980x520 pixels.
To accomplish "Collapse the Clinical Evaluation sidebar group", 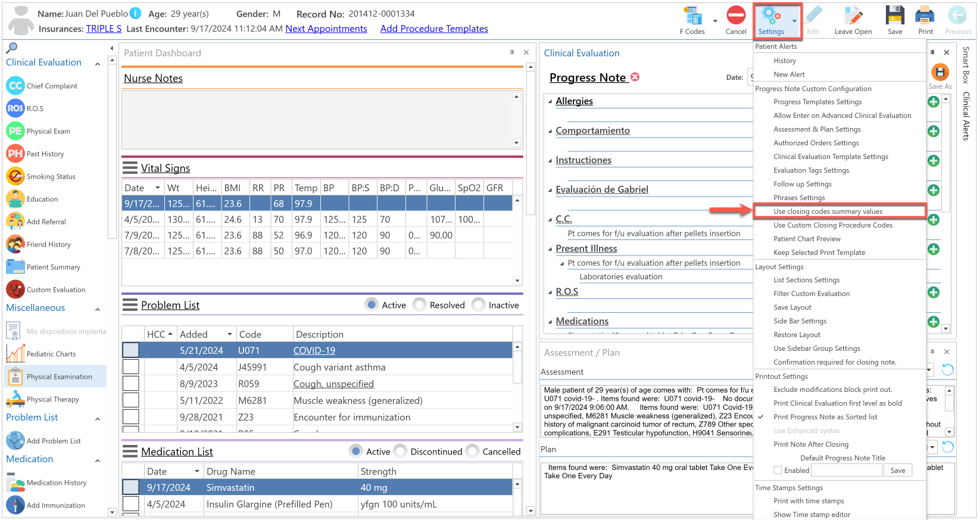I will 98,63.
